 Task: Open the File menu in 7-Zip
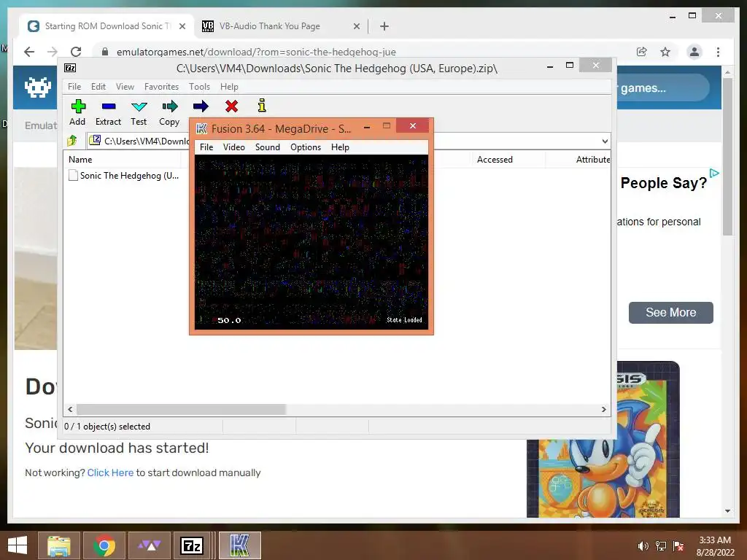coord(74,87)
